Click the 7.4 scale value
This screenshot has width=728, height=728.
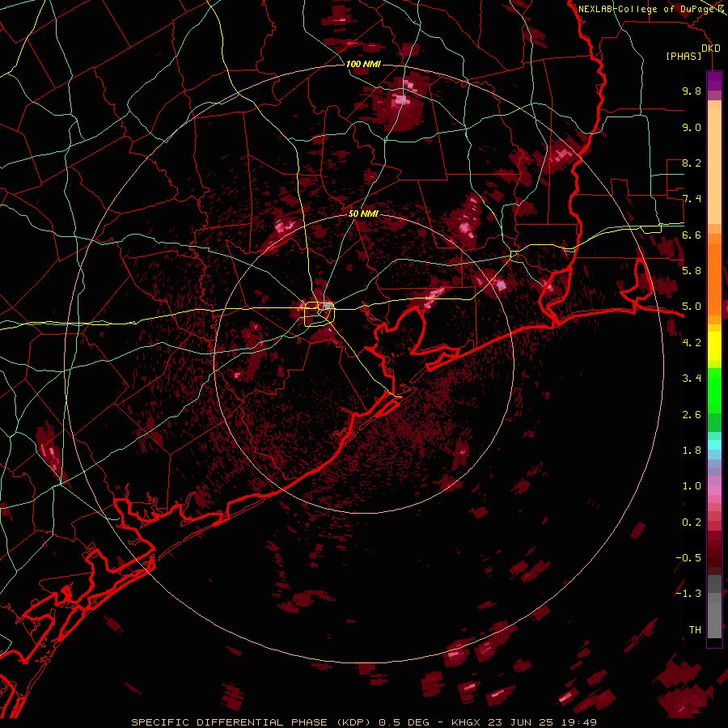pyautogui.click(x=692, y=199)
